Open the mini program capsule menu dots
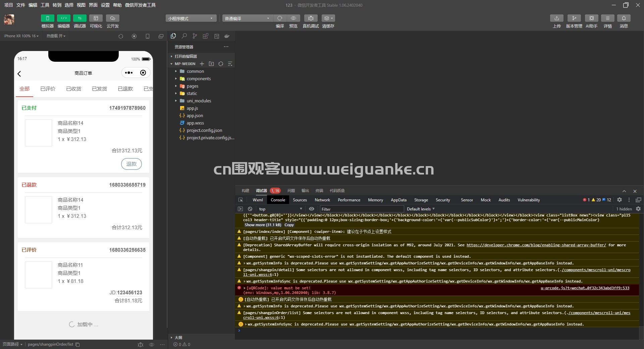The image size is (644, 349). (x=129, y=73)
